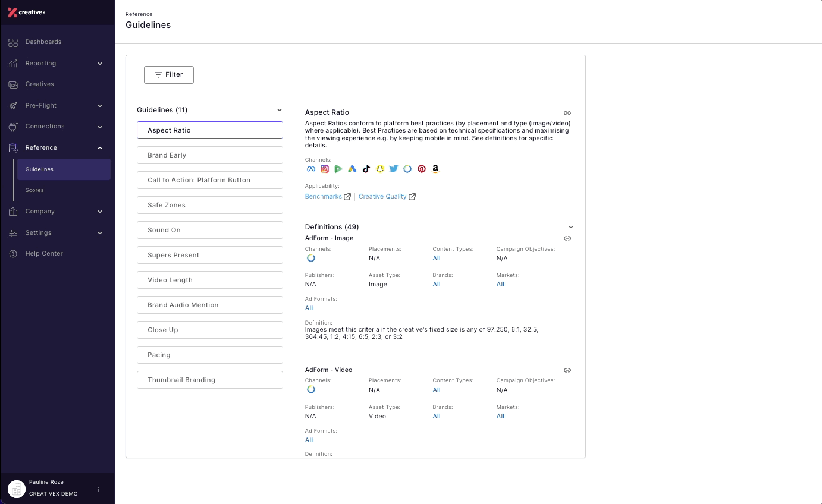822x504 pixels.
Task: Click the TikTok channel icon
Action: (366, 169)
